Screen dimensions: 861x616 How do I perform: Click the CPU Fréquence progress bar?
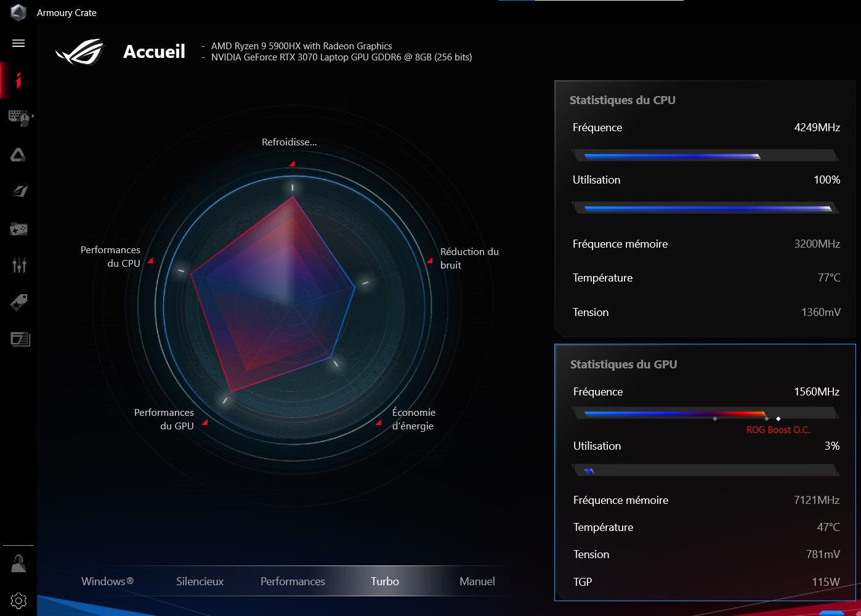(x=706, y=156)
